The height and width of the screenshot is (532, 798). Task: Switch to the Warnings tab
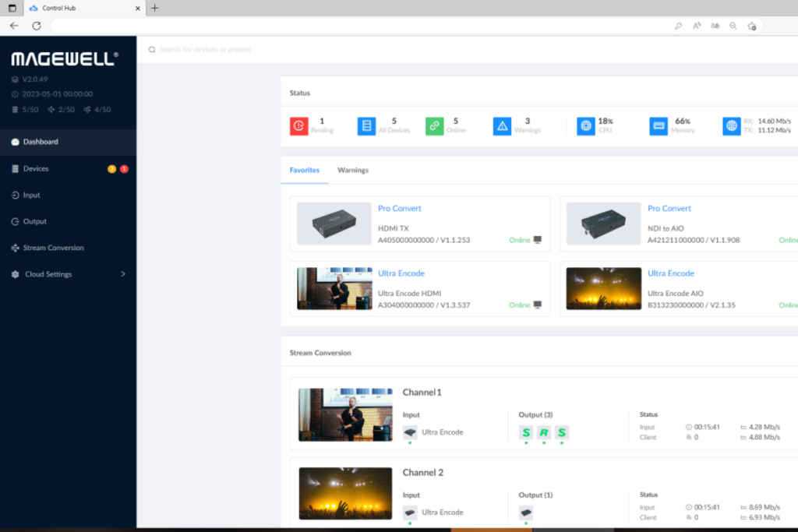353,171
